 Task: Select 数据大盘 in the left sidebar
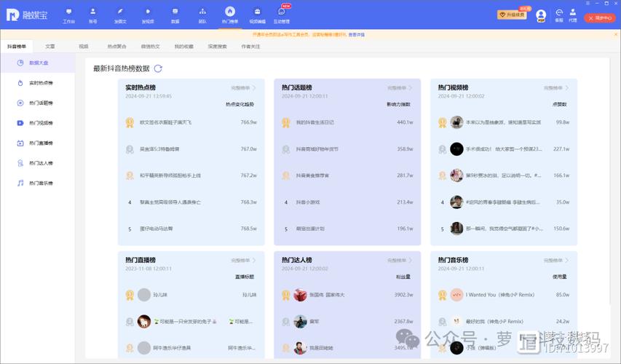[x=38, y=63]
